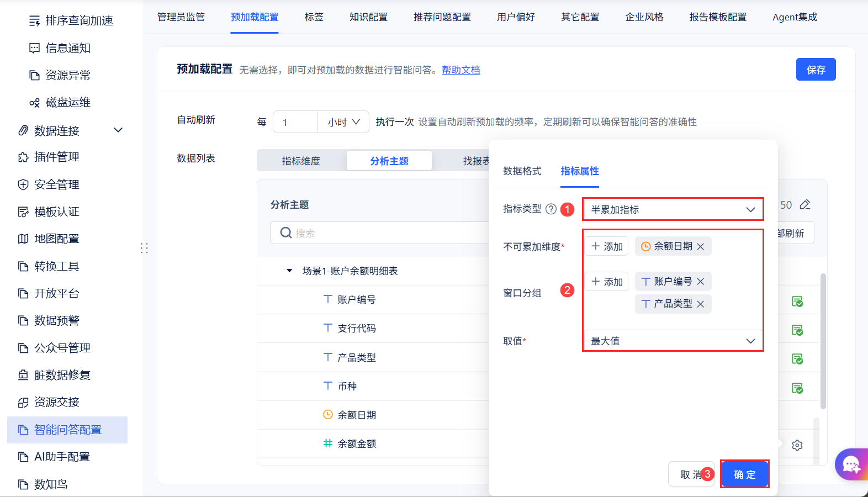
Task: Click the green status icon in the 账户编号 row
Action: (797, 302)
